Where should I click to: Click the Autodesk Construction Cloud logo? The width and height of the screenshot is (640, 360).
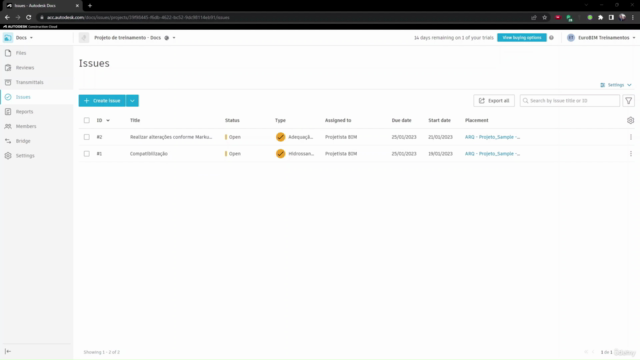point(30,27)
